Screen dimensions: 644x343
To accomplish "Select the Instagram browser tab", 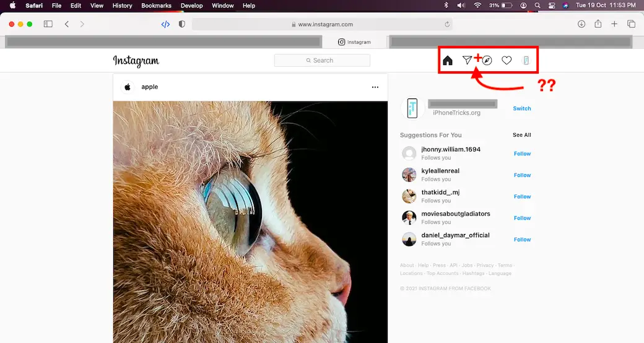I will pos(355,42).
